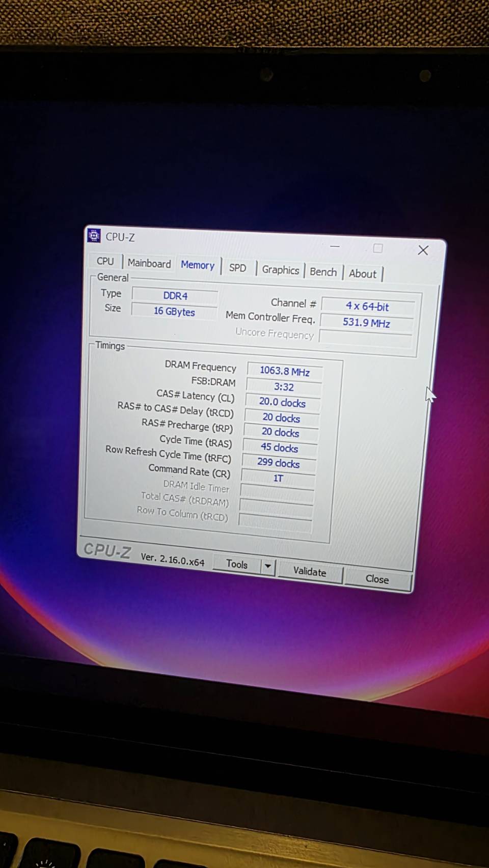Click the CAS# Latency value 20.0 clocks

(x=282, y=402)
